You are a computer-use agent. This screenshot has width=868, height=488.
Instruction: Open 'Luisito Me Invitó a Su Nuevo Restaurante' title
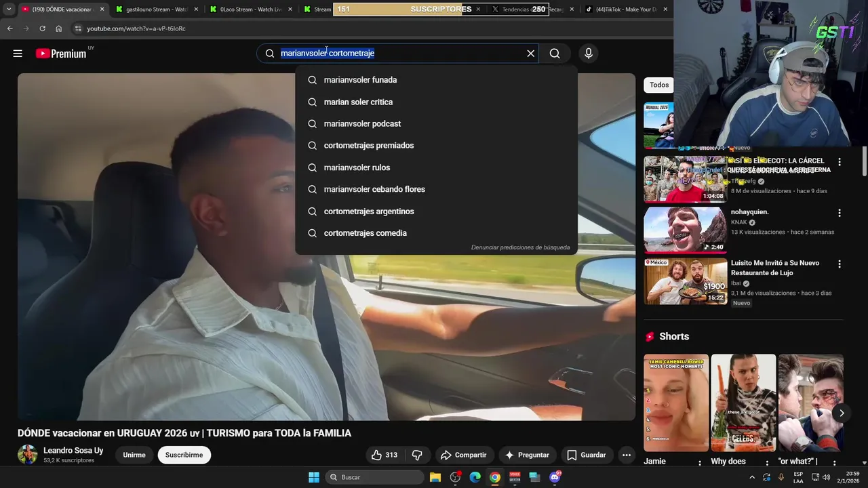coord(775,268)
